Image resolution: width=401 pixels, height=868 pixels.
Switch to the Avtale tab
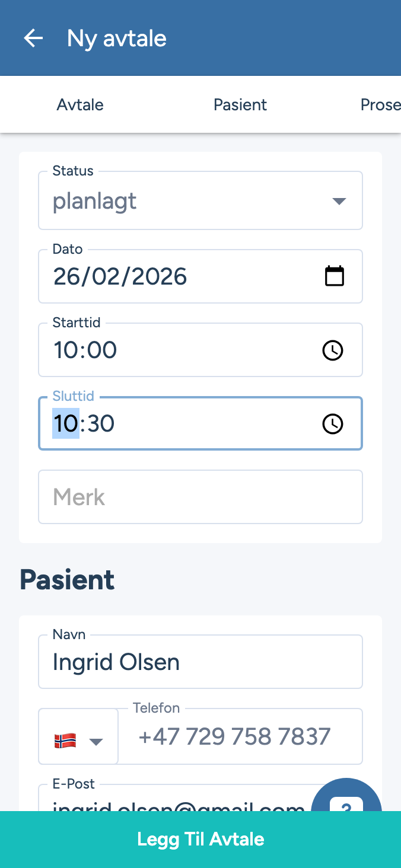[80, 105]
